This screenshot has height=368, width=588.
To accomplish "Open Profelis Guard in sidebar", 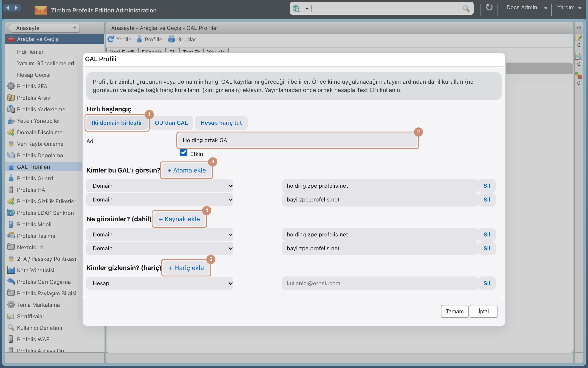I will [35, 178].
